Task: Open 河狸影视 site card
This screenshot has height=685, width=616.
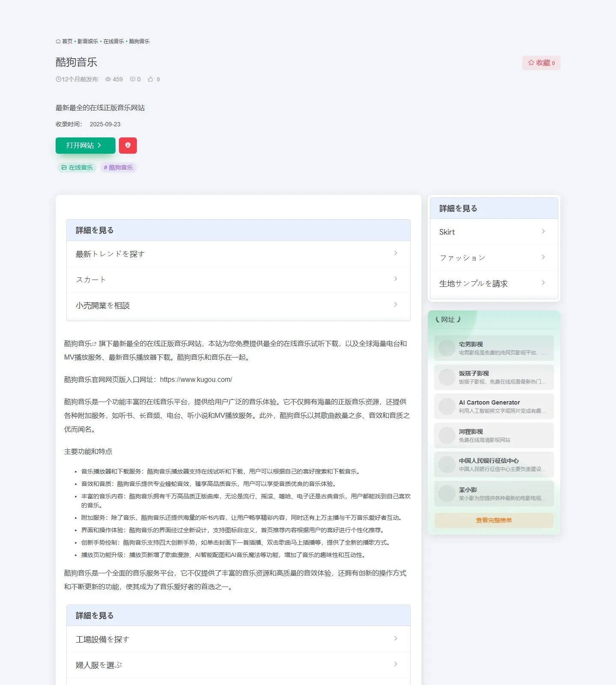Action: point(494,435)
